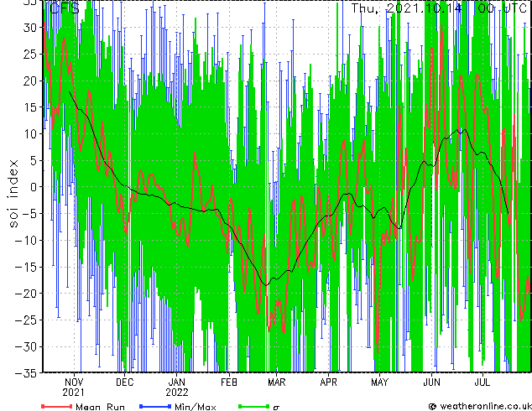Click the 'Mean Run' legend label
The image size is (532, 411).
(x=100, y=407)
